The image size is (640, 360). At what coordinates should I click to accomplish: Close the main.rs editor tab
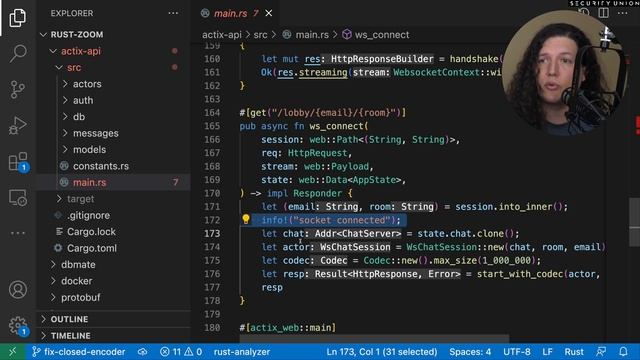pyautogui.click(x=269, y=13)
